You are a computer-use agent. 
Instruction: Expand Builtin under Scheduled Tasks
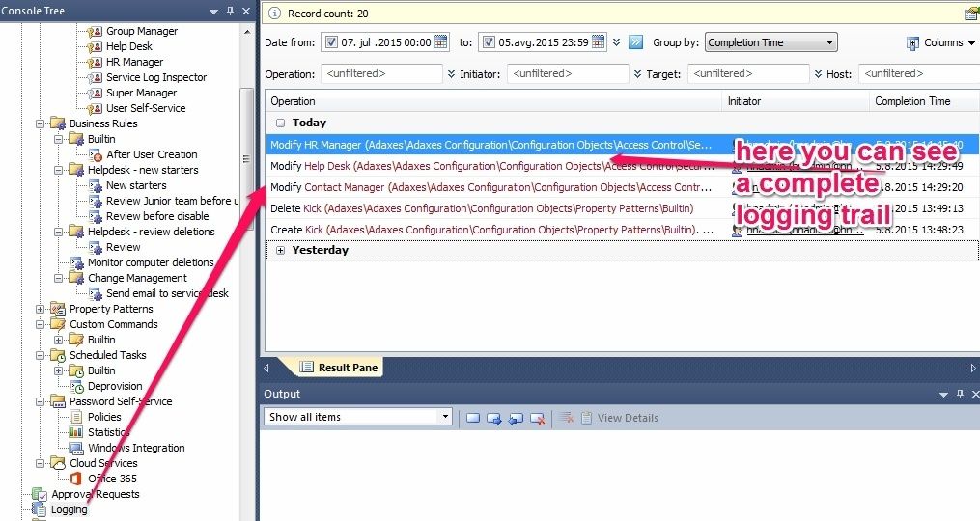click(x=58, y=370)
